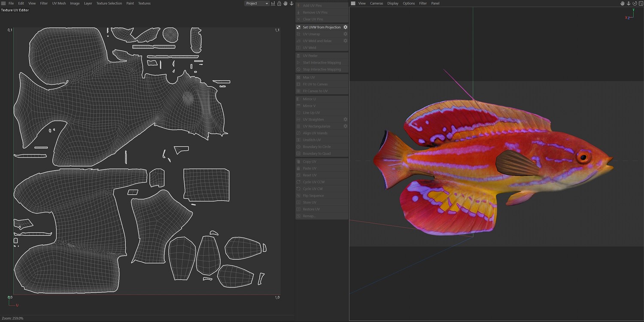Click the Unstitch UV command

[x=322, y=140]
